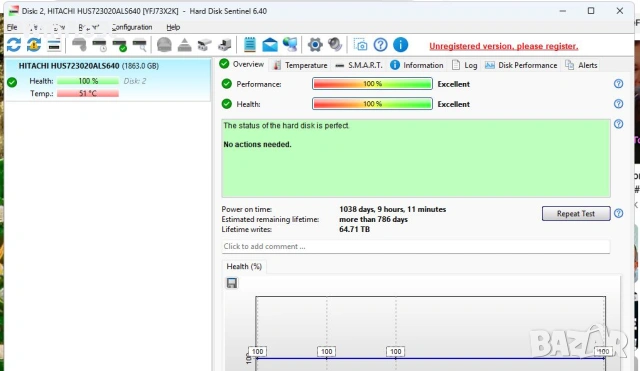640x371 pixels.
Task: Click the disk panel view toolbar icon
Action: pos(54,45)
